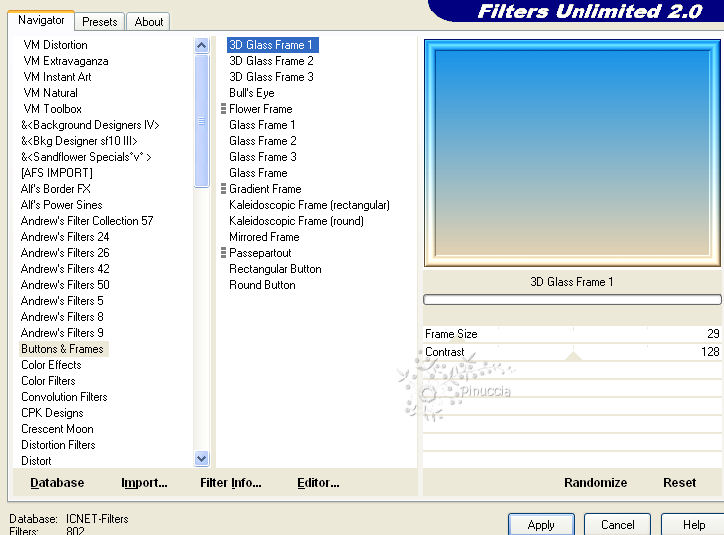This screenshot has width=724, height=535.
Task: Select Kaleidoscopic Frame (rectangular) filter
Action: point(309,205)
